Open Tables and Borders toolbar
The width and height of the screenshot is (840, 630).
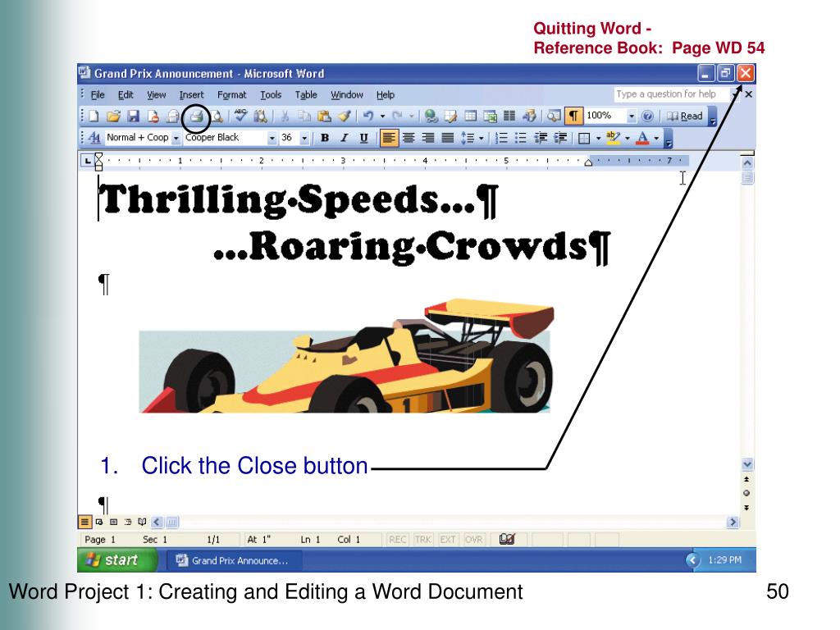click(450, 116)
